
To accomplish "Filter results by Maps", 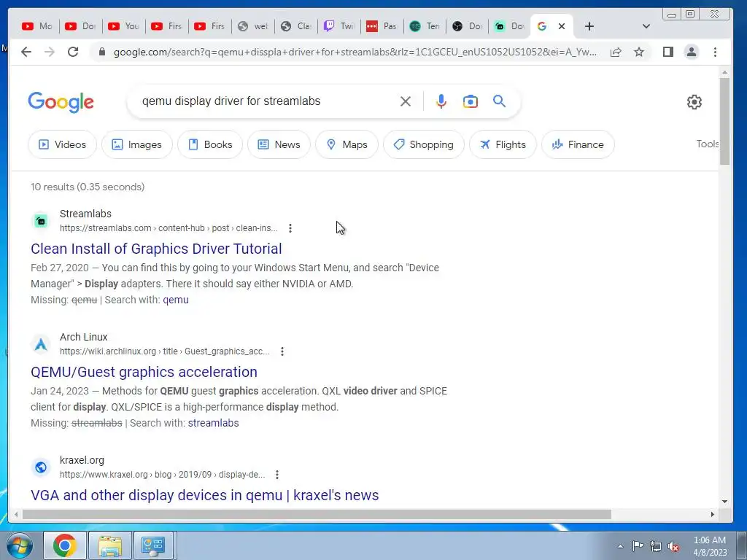I will (347, 144).
